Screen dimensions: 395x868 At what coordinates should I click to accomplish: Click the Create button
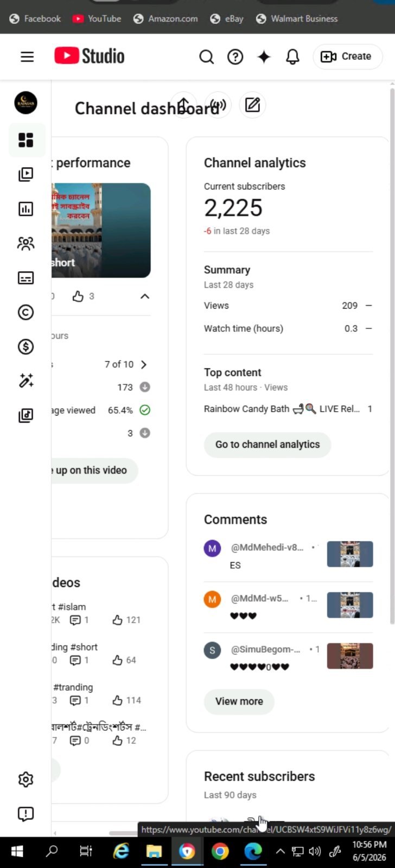pyautogui.click(x=348, y=56)
